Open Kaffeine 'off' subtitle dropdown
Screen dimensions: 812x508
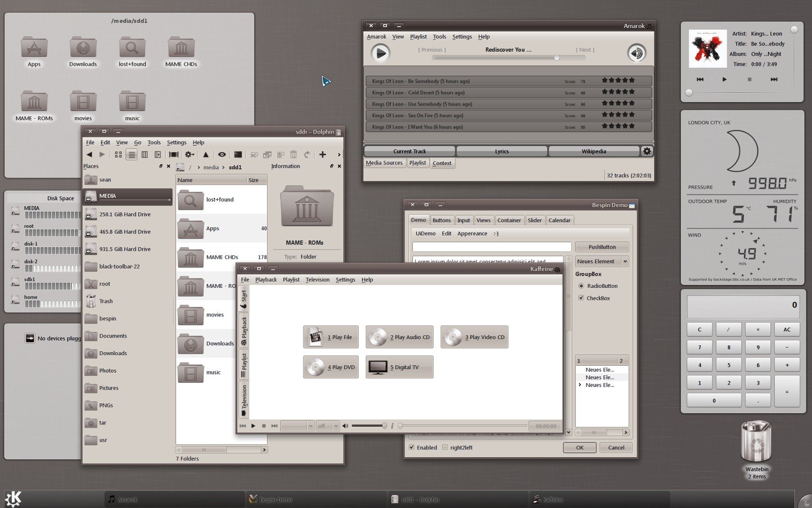click(328, 426)
